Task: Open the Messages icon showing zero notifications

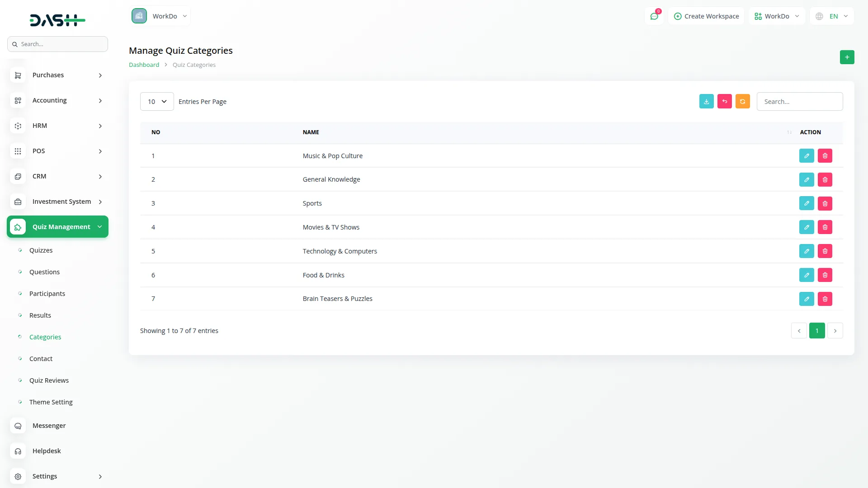Action: (654, 16)
